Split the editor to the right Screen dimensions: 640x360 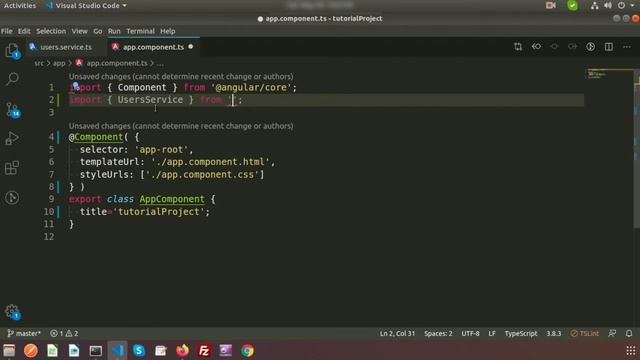pos(609,47)
